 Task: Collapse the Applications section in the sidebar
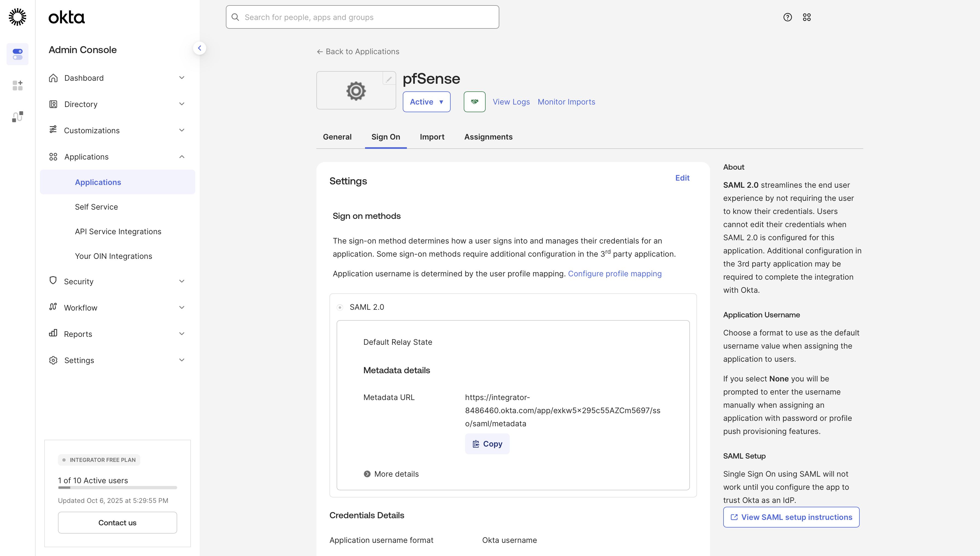tap(182, 157)
